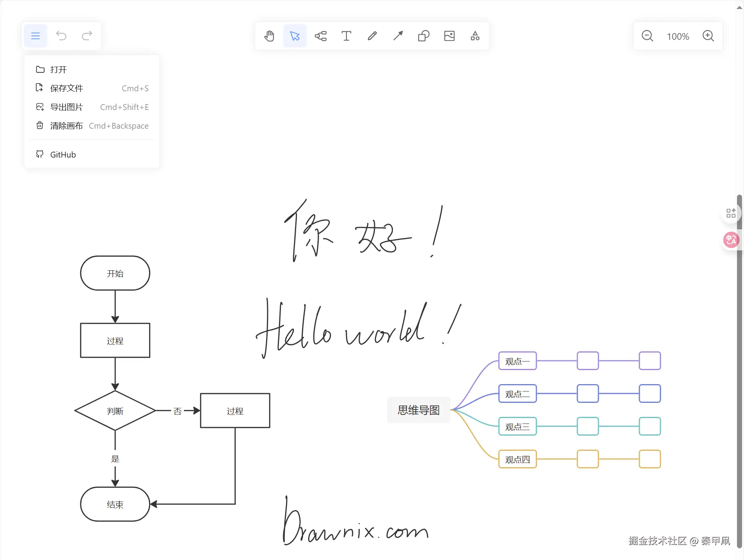Open the GitHub link in menu
The height and width of the screenshot is (560, 744).
click(92, 154)
